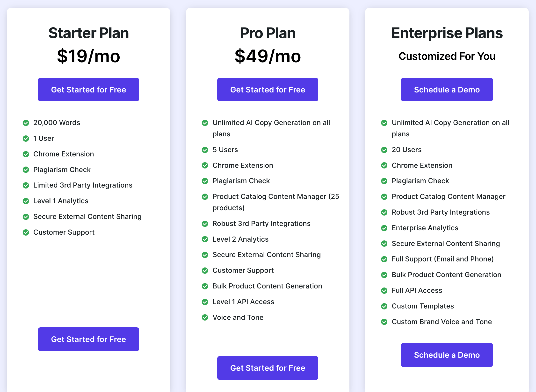This screenshot has width=536, height=392.
Task: Click the checkmark beside Enterprise Analytics
Action: click(384, 228)
